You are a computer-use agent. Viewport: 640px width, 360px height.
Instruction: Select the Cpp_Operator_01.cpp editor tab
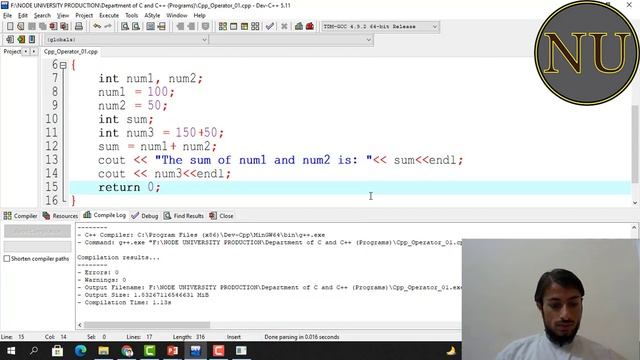point(71,52)
